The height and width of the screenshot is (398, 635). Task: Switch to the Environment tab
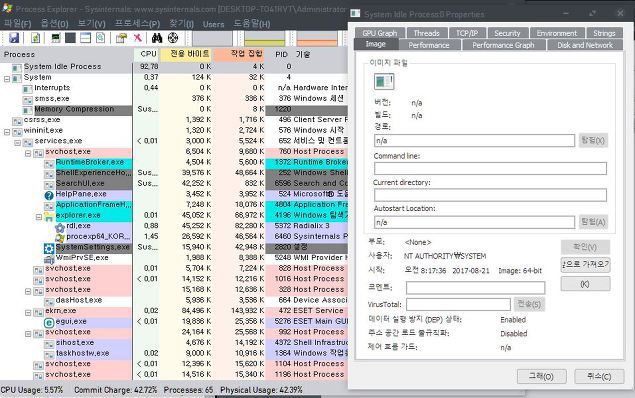(x=556, y=33)
